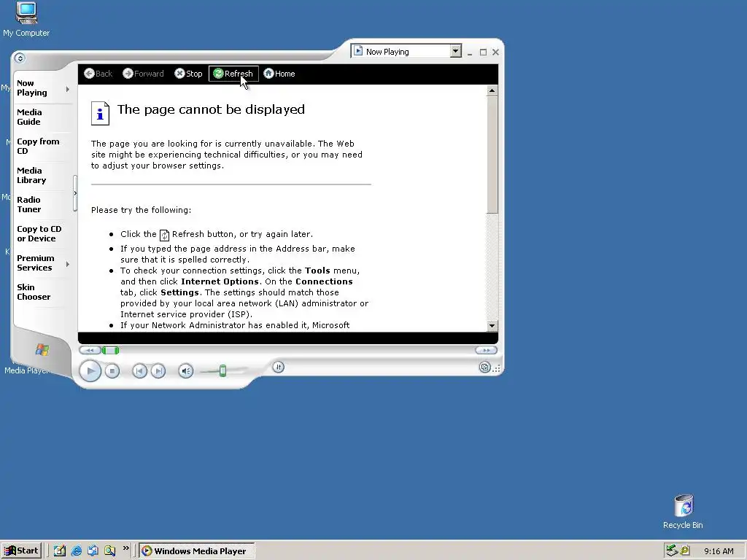Skip to the previous track
Screen dimensions: 747x560
click(x=139, y=370)
